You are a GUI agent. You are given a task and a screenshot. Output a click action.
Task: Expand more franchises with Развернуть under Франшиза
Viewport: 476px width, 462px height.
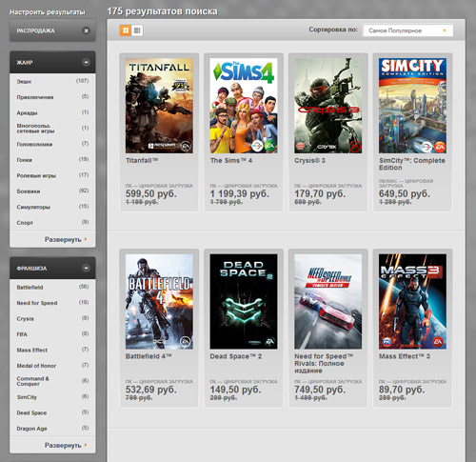pos(66,445)
